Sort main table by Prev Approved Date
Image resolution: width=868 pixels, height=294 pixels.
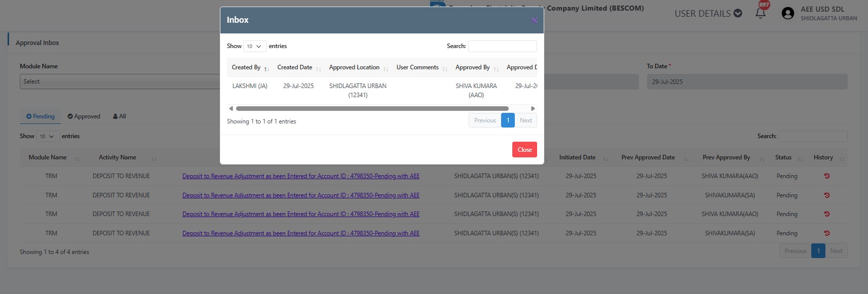[652, 157]
